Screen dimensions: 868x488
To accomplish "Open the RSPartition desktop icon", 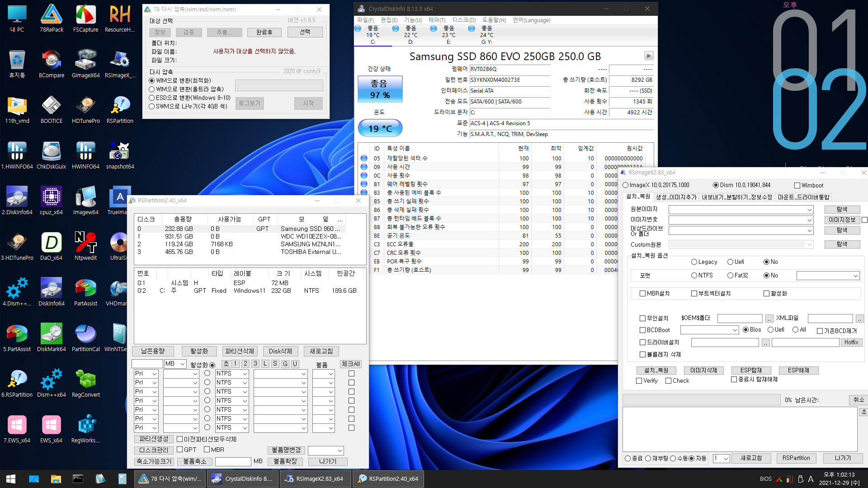I will 120,109.
